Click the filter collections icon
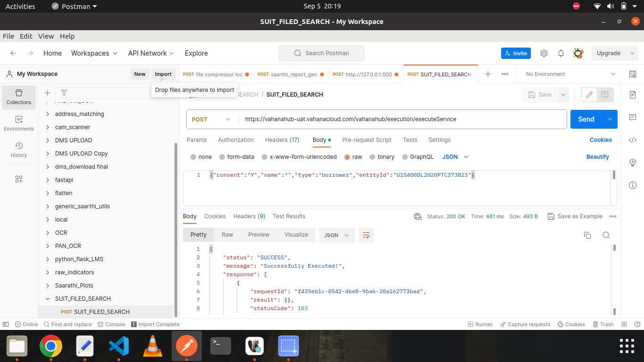 tap(64, 93)
